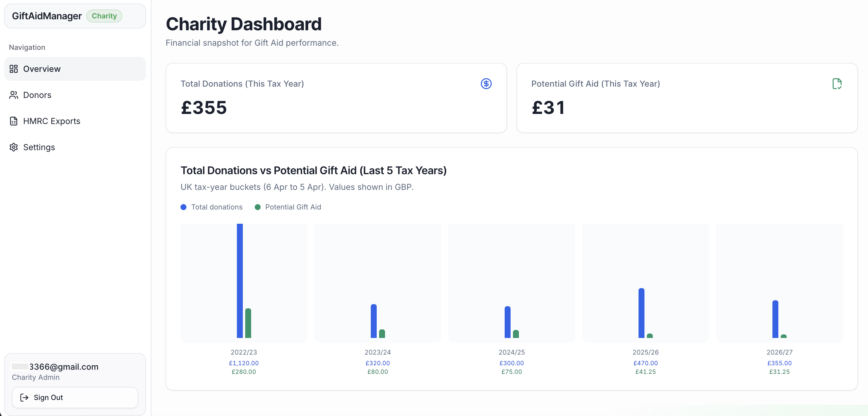Click the dollar coin icon on Total Donations card
Screen dimensions: 868x416
[x=486, y=84]
